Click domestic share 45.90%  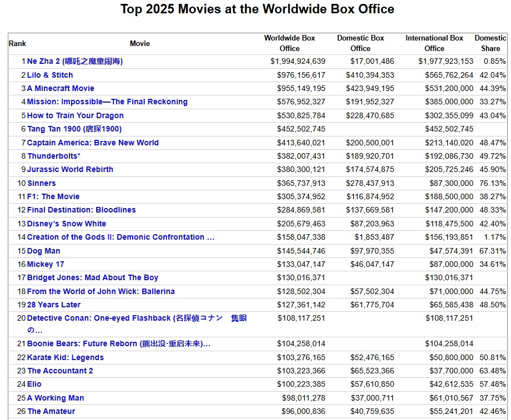click(x=493, y=169)
